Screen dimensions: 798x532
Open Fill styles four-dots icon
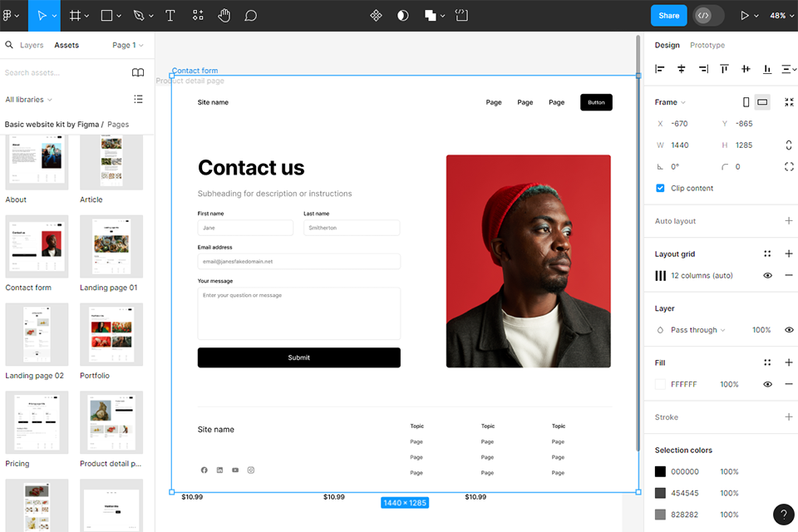[x=767, y=362]
